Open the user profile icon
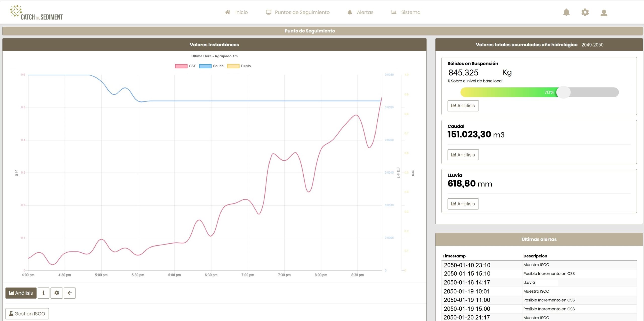 pos(604,13)
